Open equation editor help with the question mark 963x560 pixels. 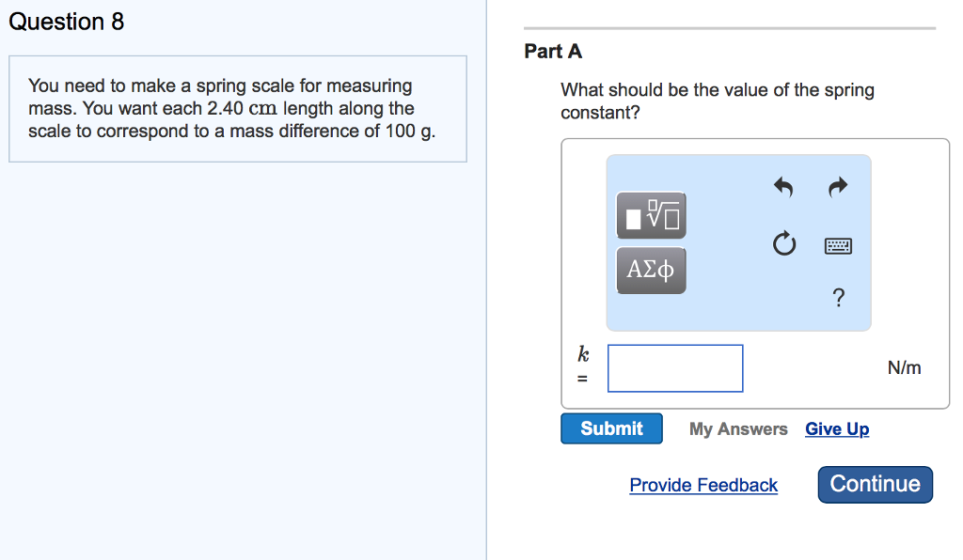pyautogui.click(x=837, y=297)
